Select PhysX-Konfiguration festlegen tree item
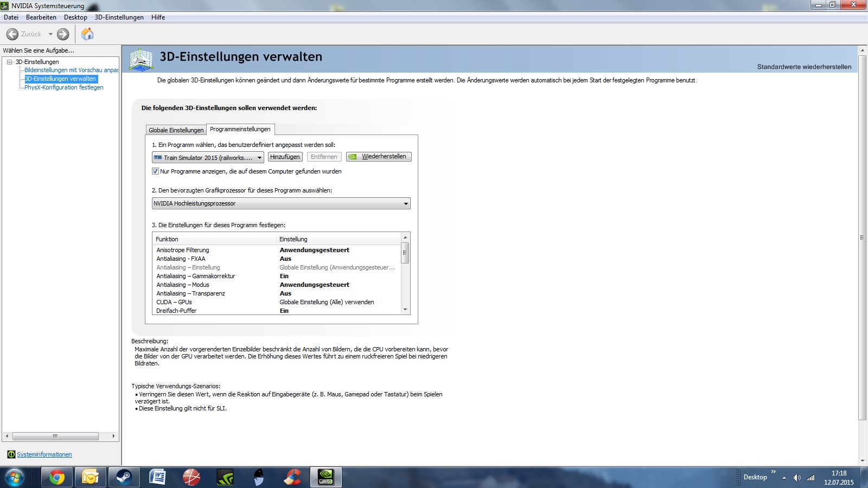Screen dimensions: 868x488 pyautogui.click(x=64, y=87)
